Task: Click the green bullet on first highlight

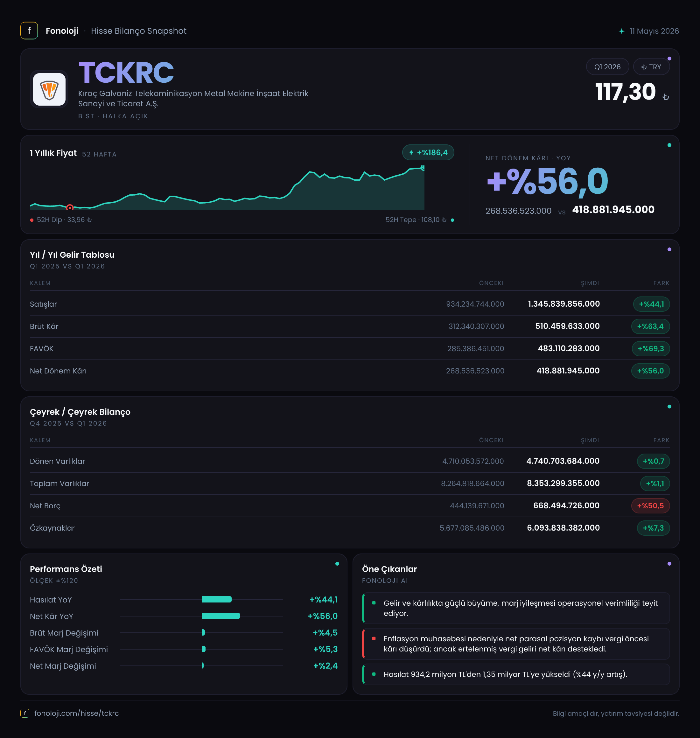Action: tap(374, 603)
